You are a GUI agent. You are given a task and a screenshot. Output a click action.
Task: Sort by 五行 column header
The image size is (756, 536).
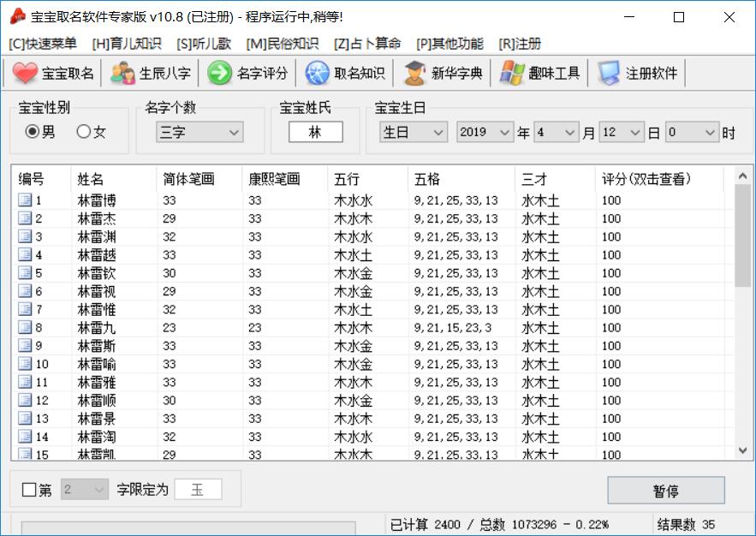pyautogui.click(x=368, y=179)
